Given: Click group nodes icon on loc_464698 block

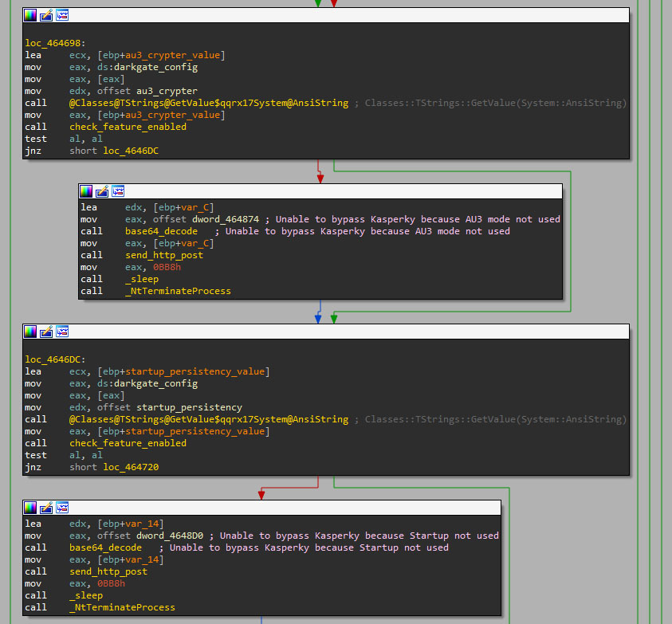Looking at the screenshot, I should pyautogui.click(x=62, y=15).
